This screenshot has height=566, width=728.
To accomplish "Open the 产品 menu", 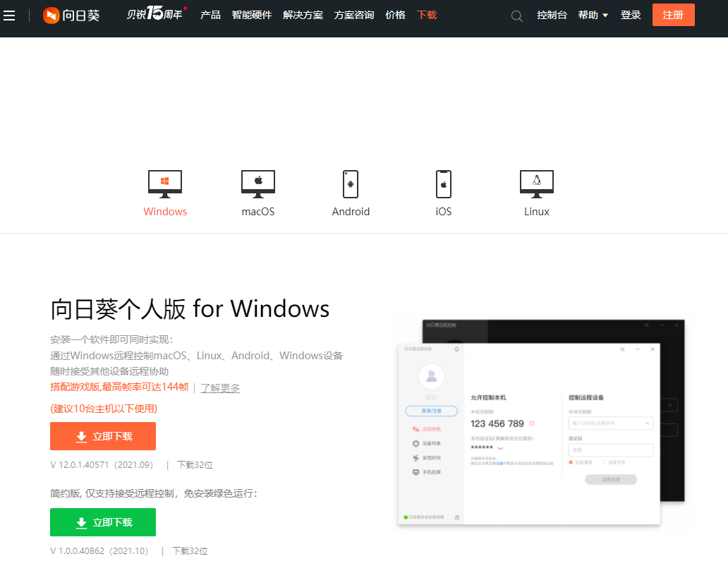I will coord(210,16).
